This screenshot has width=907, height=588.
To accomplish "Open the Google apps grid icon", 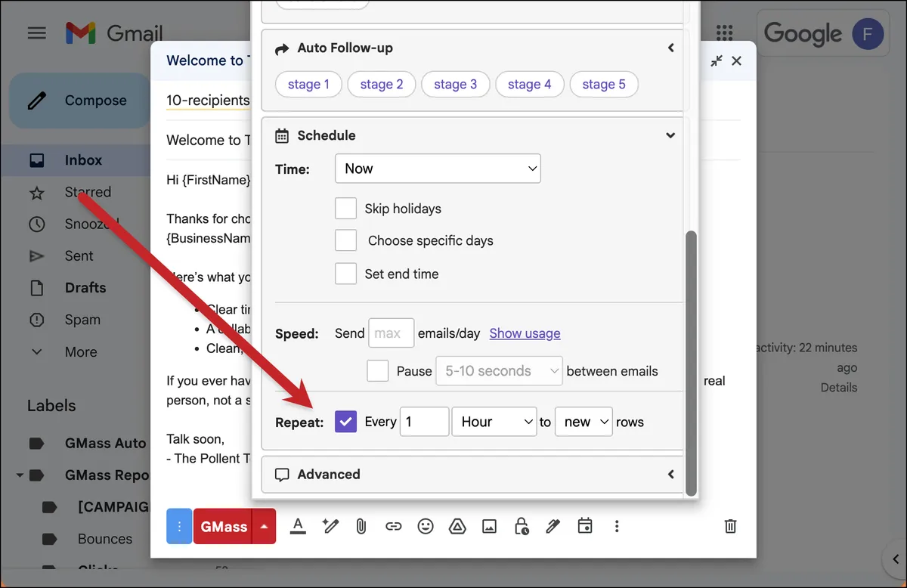I will click(x=724, y=32).
